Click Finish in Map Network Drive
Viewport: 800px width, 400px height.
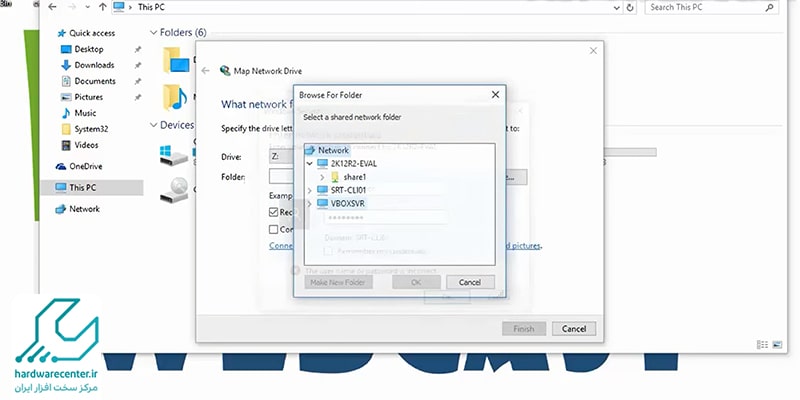point(524,329)
